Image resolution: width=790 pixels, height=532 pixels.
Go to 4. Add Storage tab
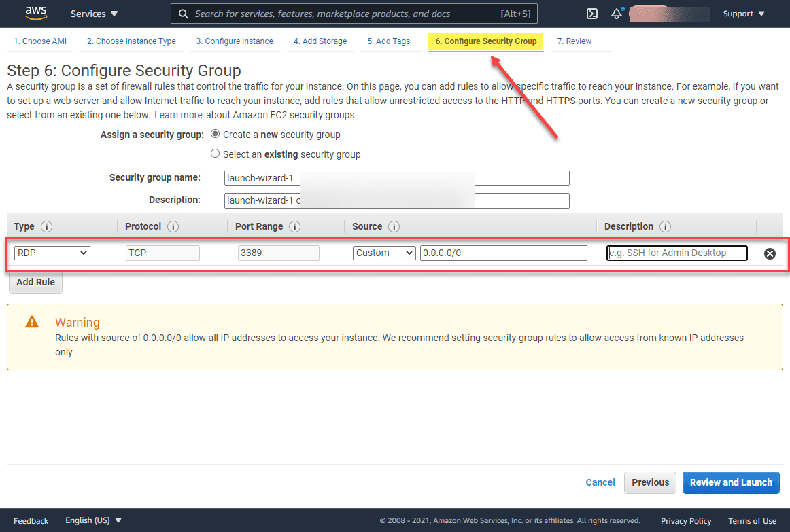pyautogui.click(x=320, y=41)
